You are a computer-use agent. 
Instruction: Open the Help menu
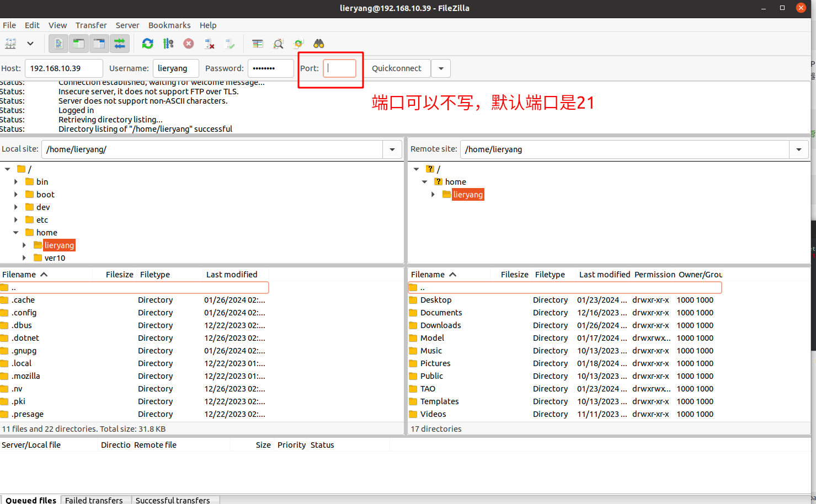click(208, 25)
